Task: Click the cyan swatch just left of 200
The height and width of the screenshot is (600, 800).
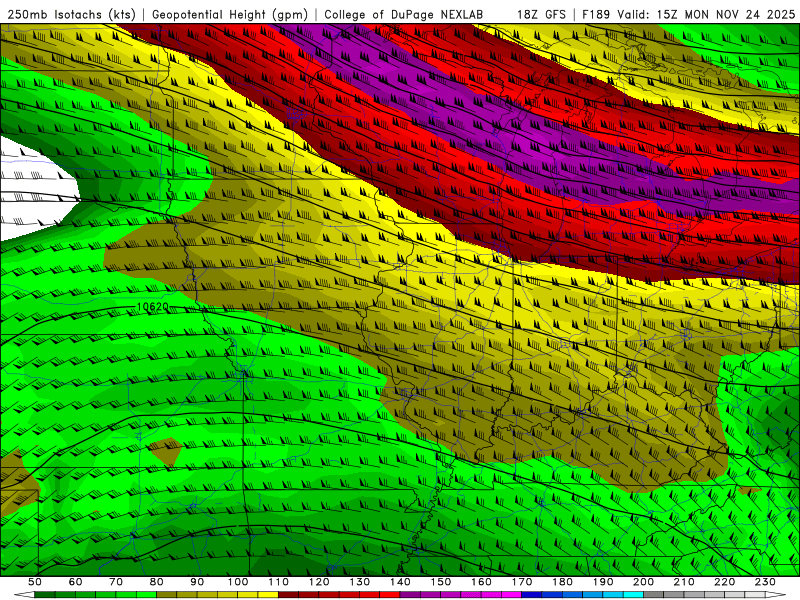Action: pyautogui.click(x=633, y=595)
